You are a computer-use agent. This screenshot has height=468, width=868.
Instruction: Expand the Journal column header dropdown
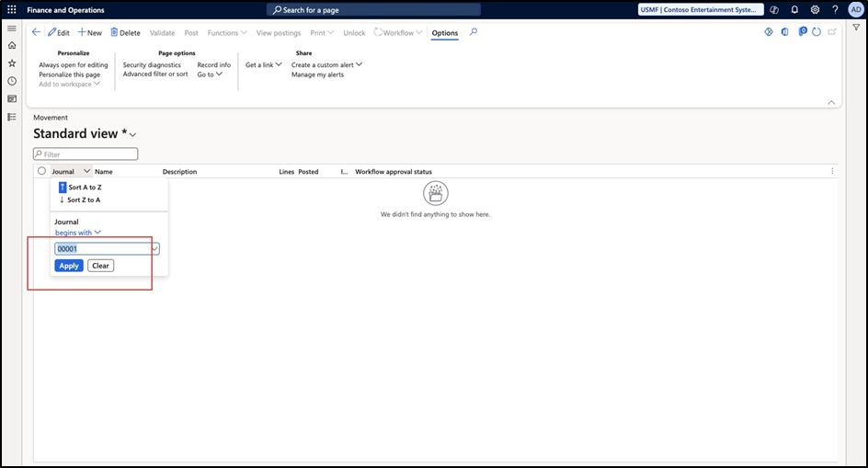86,171
